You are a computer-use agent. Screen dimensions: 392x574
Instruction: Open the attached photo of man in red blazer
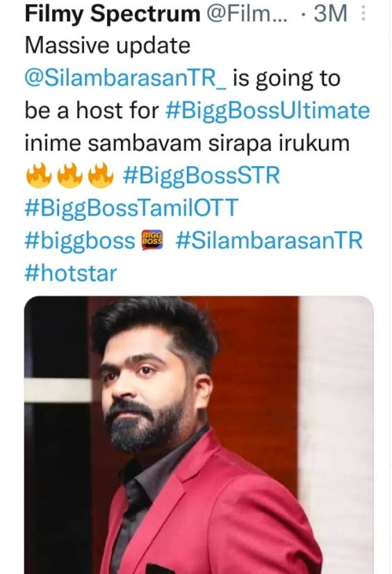(x=199, y=435)
